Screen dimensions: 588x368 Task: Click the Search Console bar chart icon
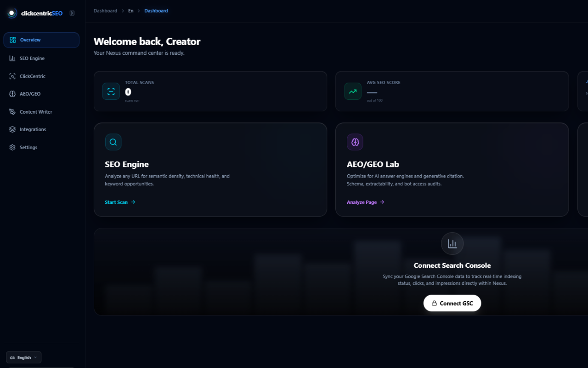pos(452,243)
